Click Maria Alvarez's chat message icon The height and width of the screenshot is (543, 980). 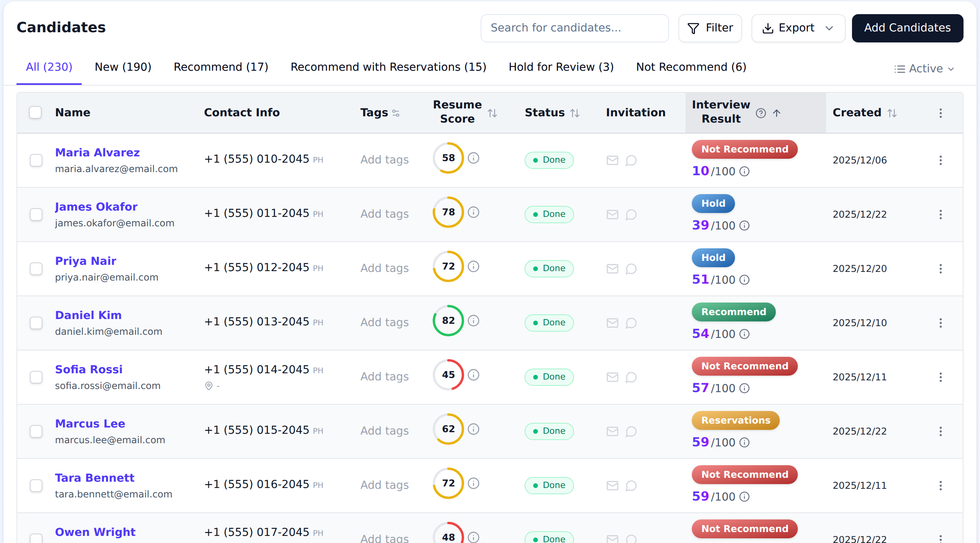coord(631,160)
